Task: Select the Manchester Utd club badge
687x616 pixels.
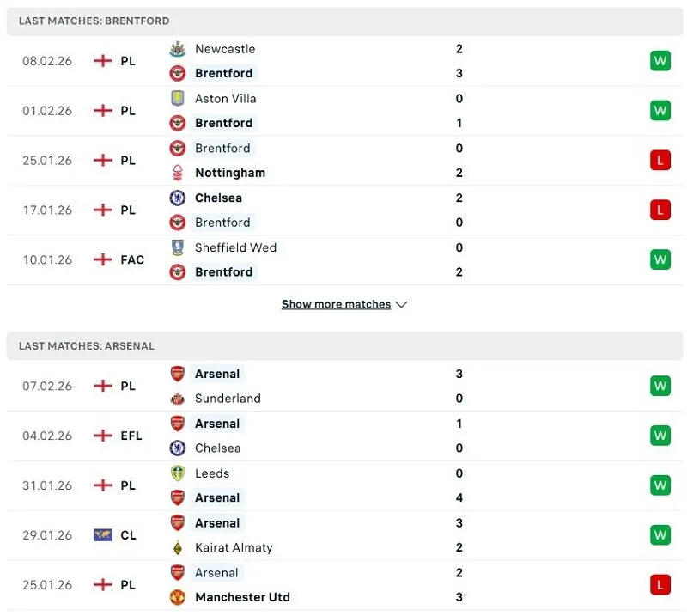Action: (x=178, y=597)
